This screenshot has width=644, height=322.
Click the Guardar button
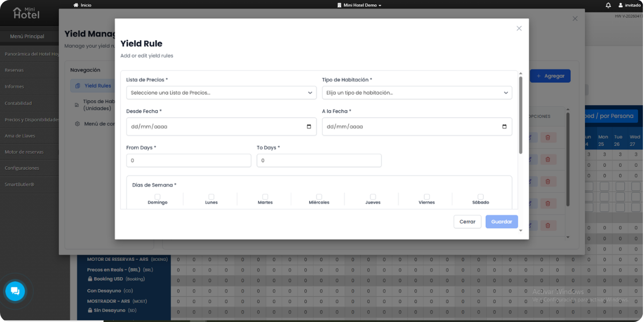click(x=502, y=222)
